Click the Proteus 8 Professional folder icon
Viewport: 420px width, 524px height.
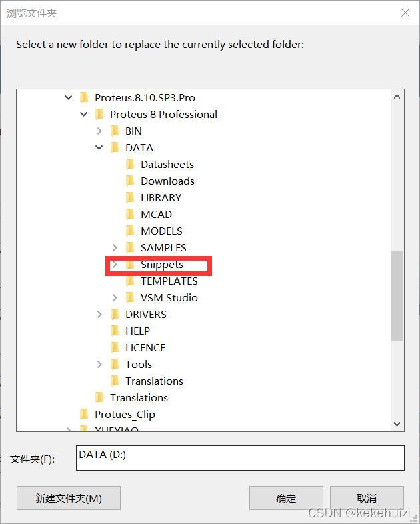(x=99, y=114)
